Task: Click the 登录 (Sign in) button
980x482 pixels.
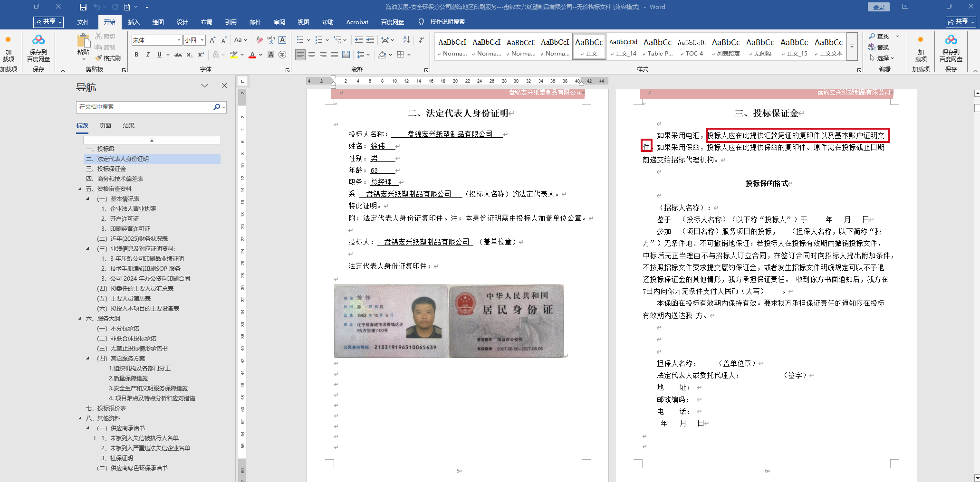Action: click(x=879, y=7)
